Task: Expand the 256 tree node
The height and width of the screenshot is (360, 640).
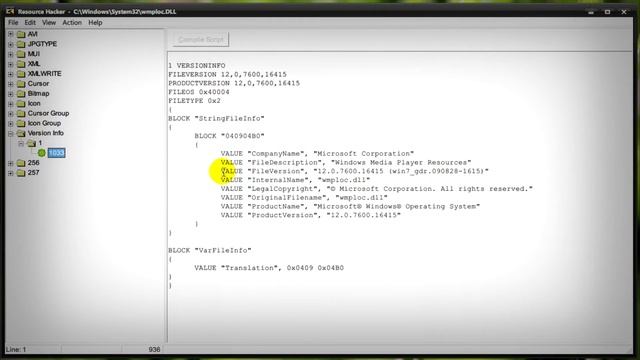Action: 11,163
